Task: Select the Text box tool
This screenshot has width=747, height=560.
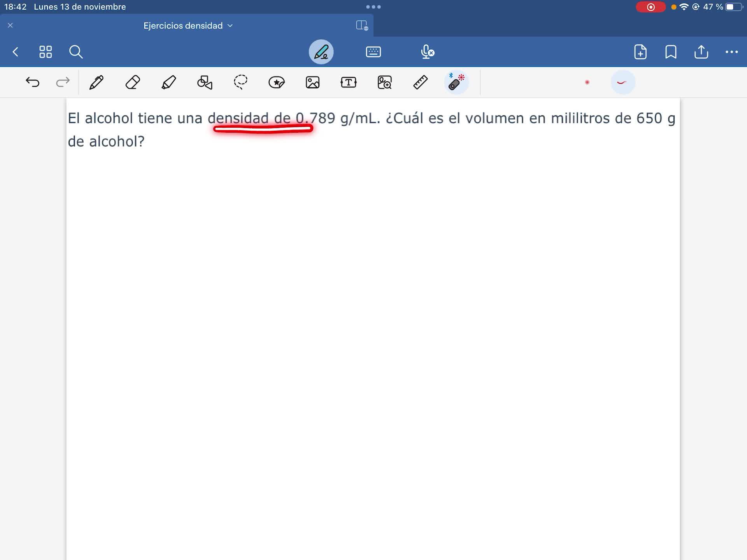Action: [x=349, y=82]
